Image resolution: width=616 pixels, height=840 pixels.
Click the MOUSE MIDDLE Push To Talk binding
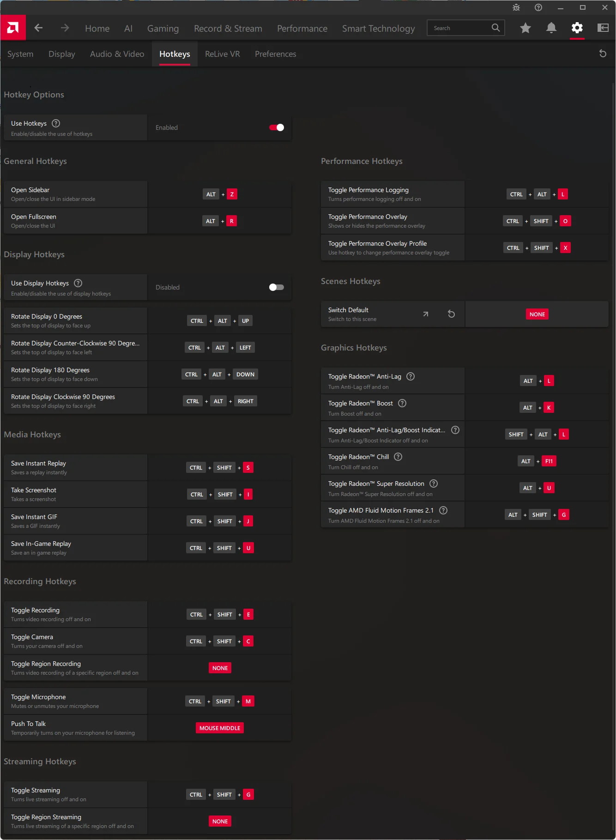point(220,728)
